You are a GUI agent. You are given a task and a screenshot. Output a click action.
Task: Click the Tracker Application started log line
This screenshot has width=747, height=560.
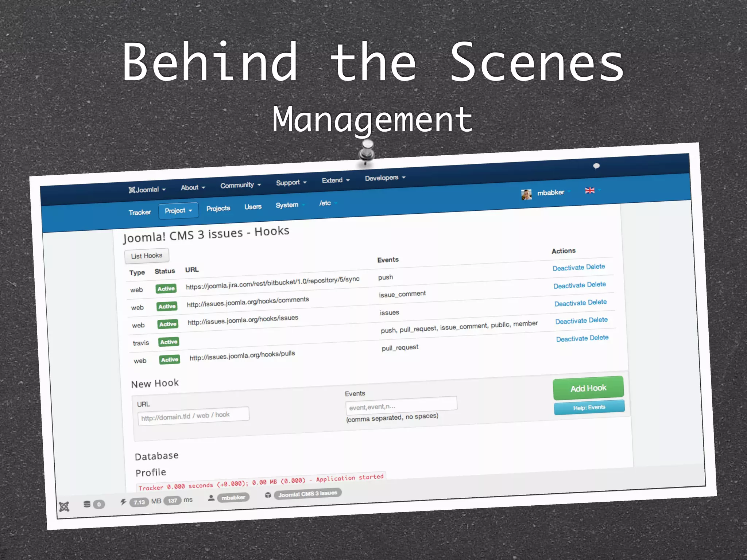[261, 482]
